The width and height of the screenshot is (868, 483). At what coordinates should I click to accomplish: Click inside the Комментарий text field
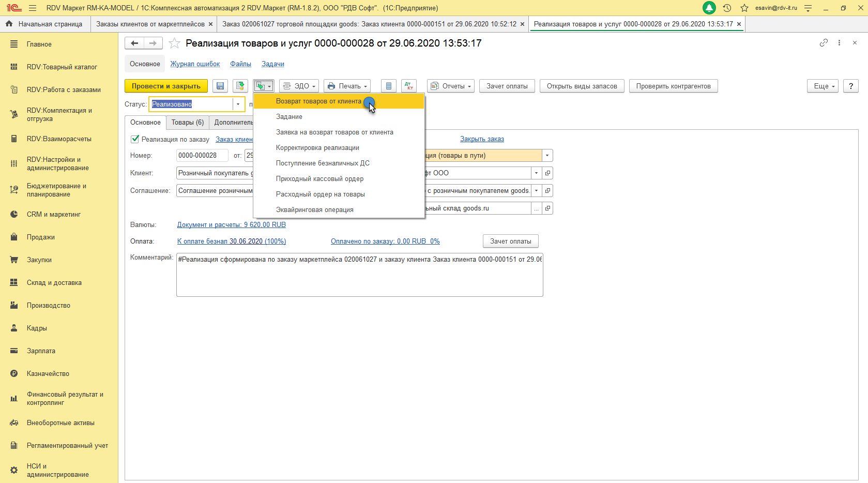pyautogui.click(x=359, y=279)
